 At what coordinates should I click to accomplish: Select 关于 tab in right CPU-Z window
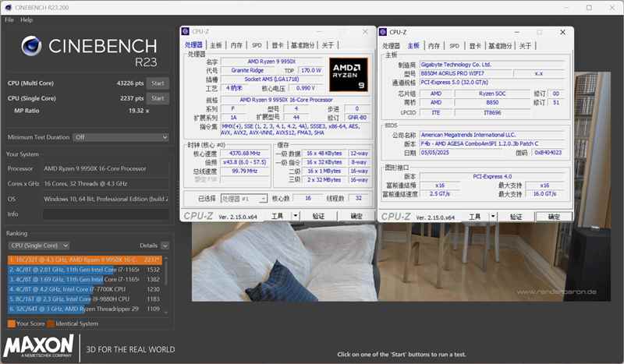525,46
